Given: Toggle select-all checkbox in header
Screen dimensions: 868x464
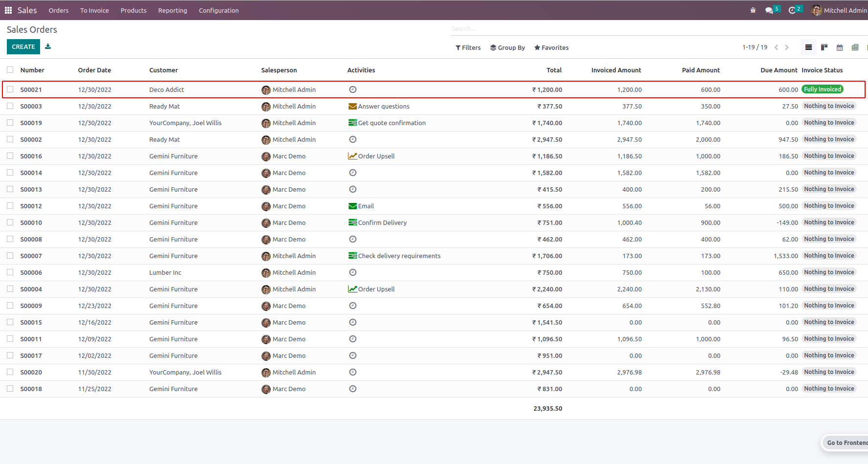Looking at the screenshot, I should pyautogui.click(x=10, y=70).
